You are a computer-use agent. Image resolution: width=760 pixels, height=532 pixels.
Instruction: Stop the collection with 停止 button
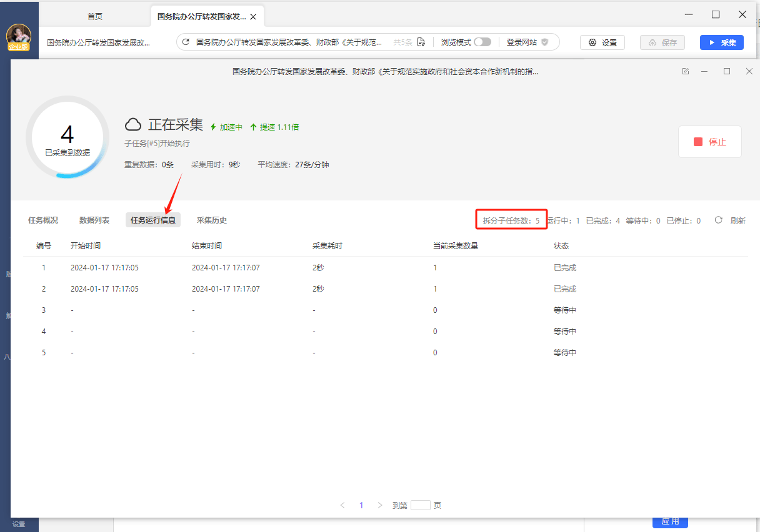[x=710, y=142]
